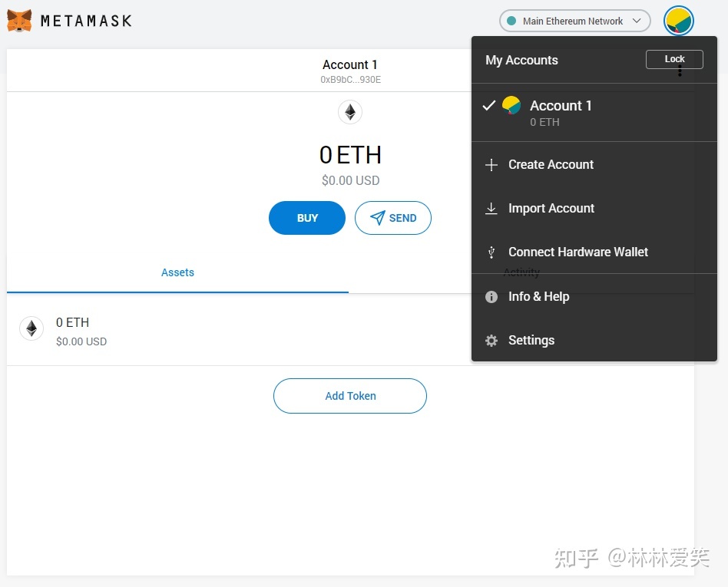The width and height of the screenshot is (728, 587).
Task: Click the USB icon for hardware wallet
Action: click(491, 252)
